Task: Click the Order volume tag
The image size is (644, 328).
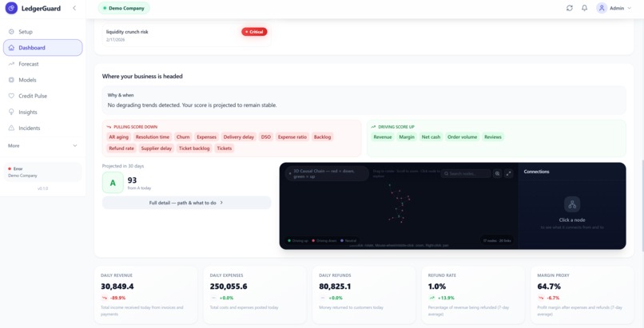Action: pos(463,137)
